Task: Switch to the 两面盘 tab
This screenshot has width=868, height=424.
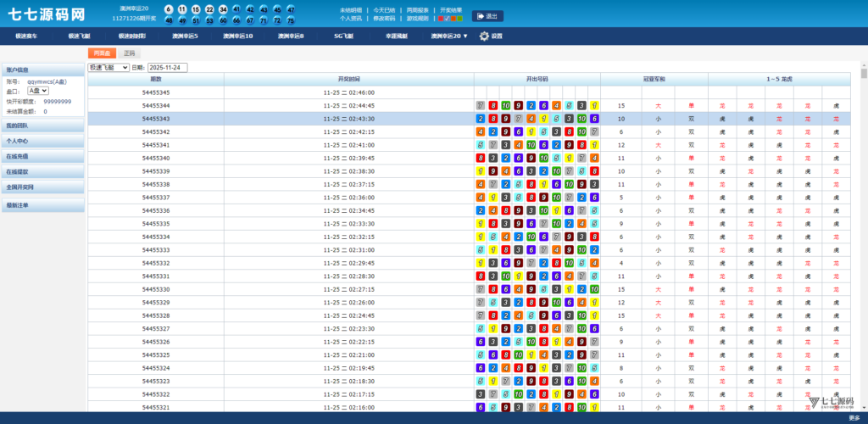Action: pyautogui.click(x=102, y=53)
